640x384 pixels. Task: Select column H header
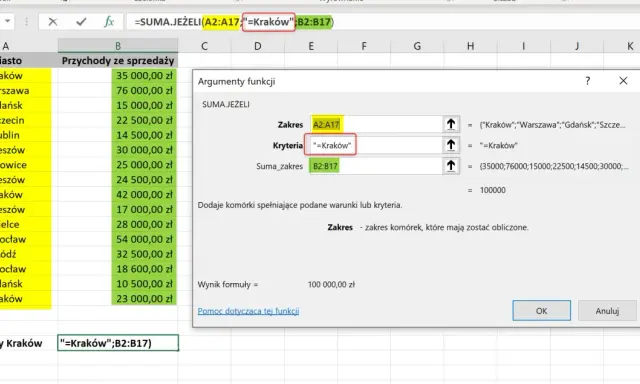point(470,46)
